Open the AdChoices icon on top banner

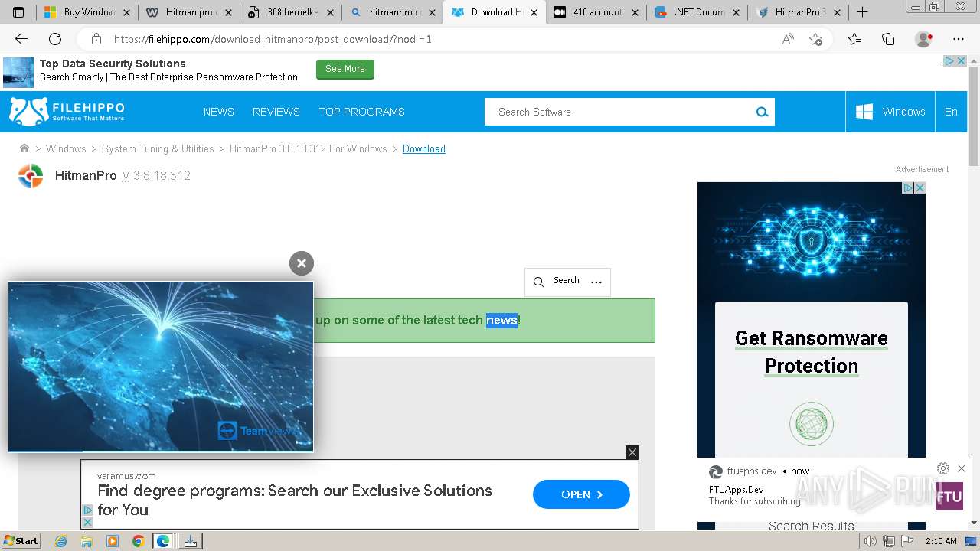click(x=949, y=60)
